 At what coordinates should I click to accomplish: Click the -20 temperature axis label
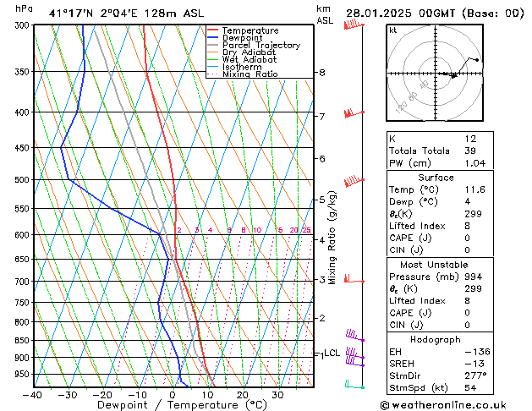tap(102, 395)
